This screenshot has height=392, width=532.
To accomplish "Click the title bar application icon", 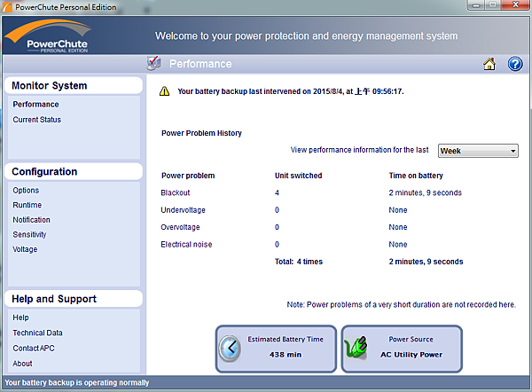I will 9,8.
